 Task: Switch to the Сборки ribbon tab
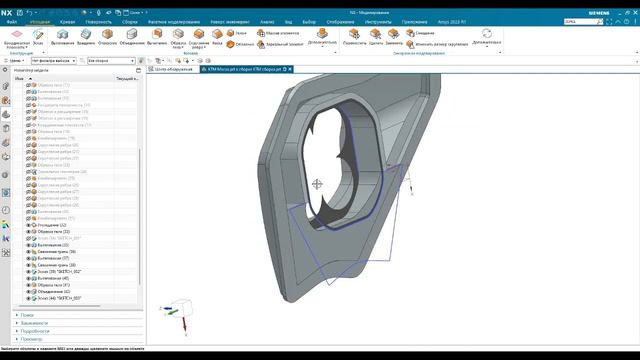click(x=130, y=22)
